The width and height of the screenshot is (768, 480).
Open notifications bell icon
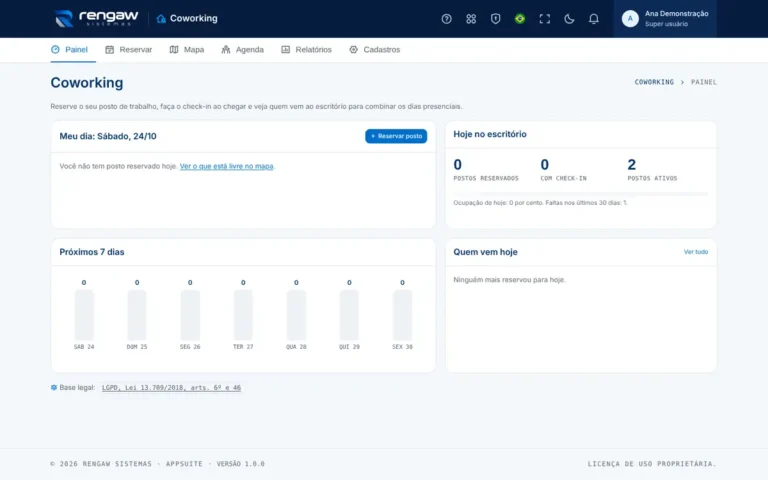(594, 19)
